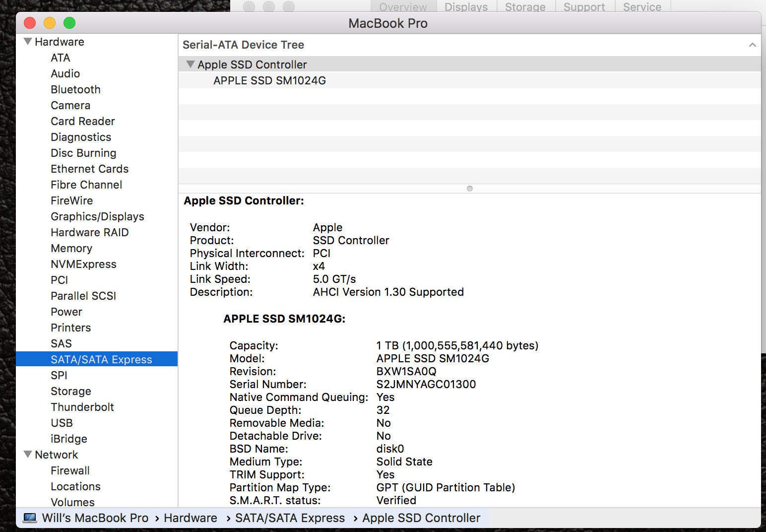766x532 pixels.
Task: Select ATA in the Hardware list
Action: coord(61,58)
